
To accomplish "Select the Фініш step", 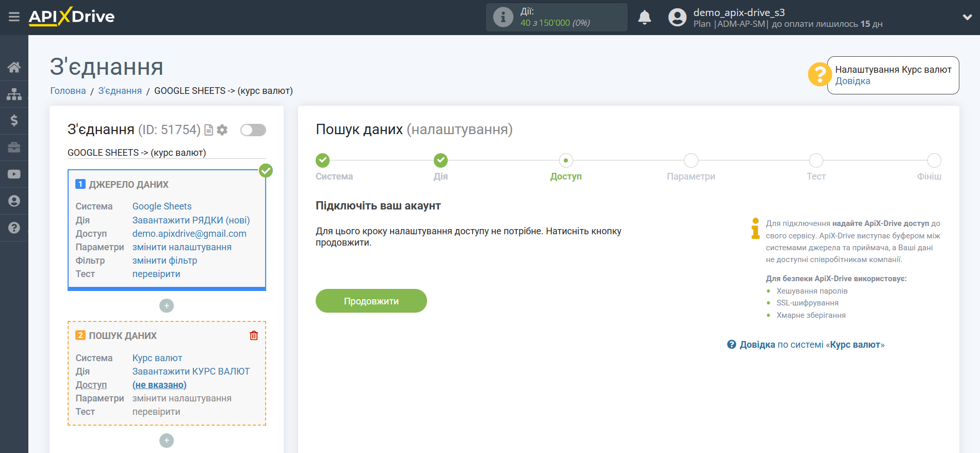I will [934, 160].
